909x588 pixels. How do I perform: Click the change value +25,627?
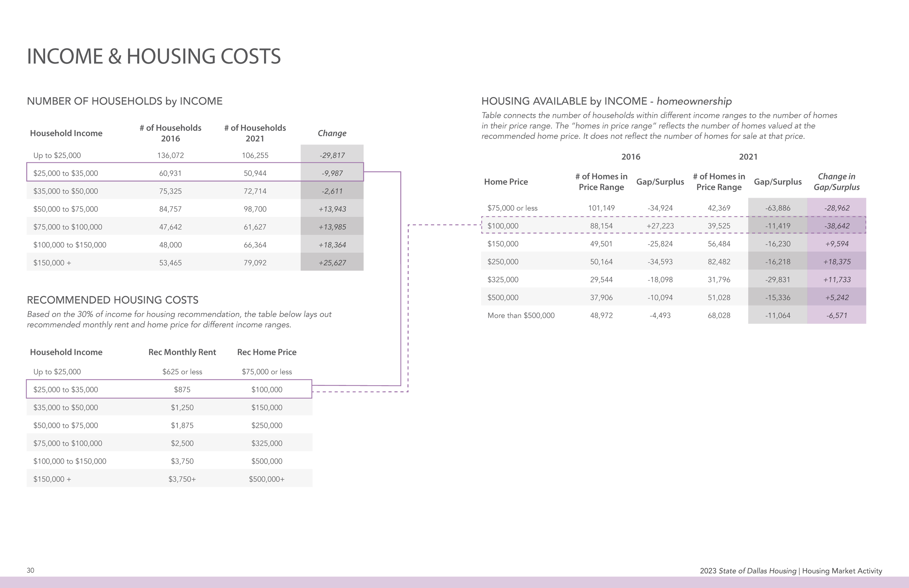332,263
